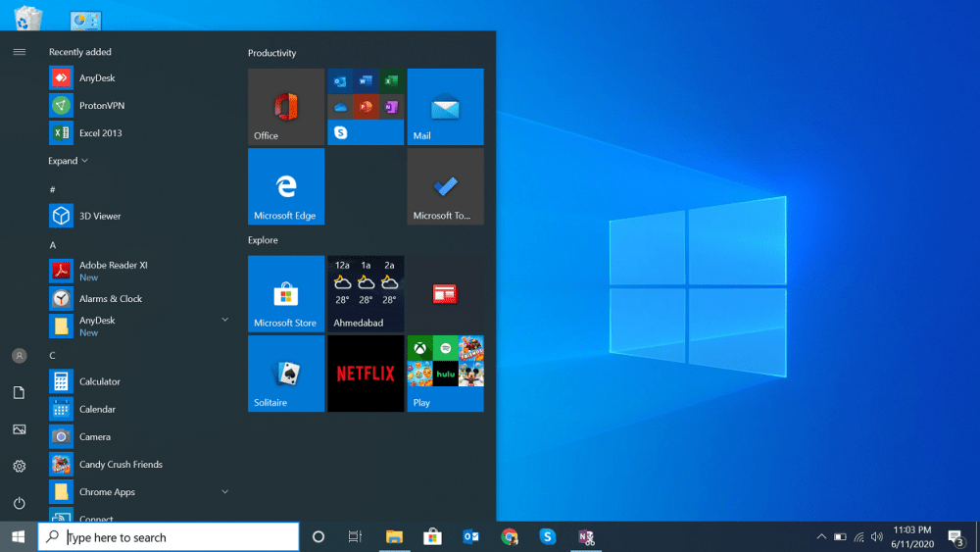This screenshot has height=552, width=980.
Task: Open Microsoft Store tile
Action: point(286,294)
